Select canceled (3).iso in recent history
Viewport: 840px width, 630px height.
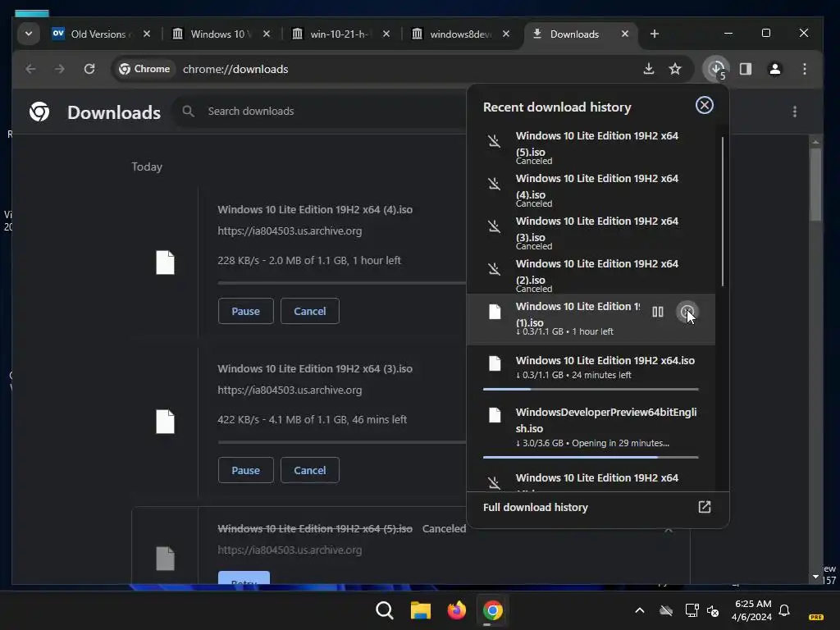coord(591,232)
